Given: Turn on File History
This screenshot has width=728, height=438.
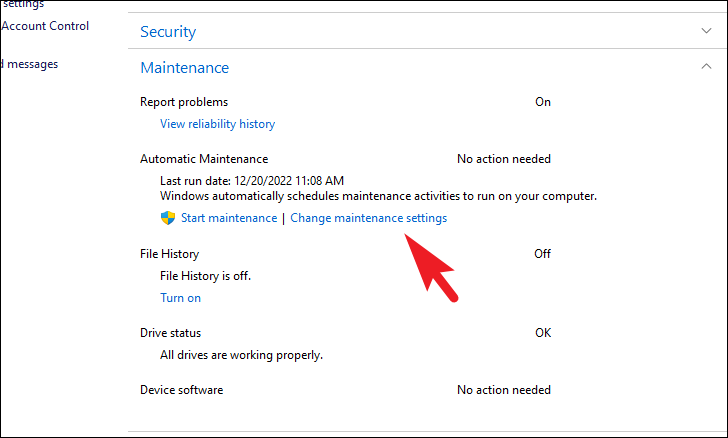Looking at the screenshot, I should coord(180,298).
